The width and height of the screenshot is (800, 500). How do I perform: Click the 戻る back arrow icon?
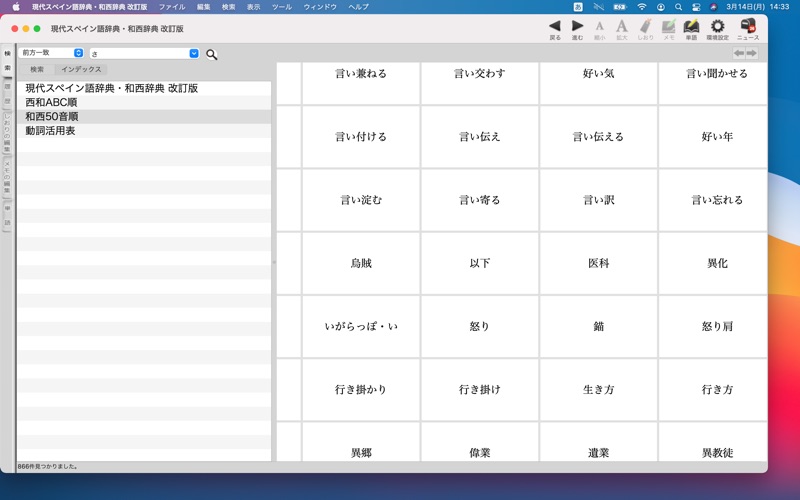(x=555, y=26)
